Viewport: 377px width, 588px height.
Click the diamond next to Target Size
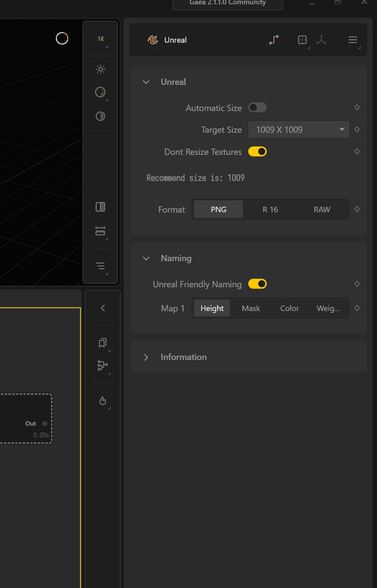pyautogui.click(x=357, y=130)
